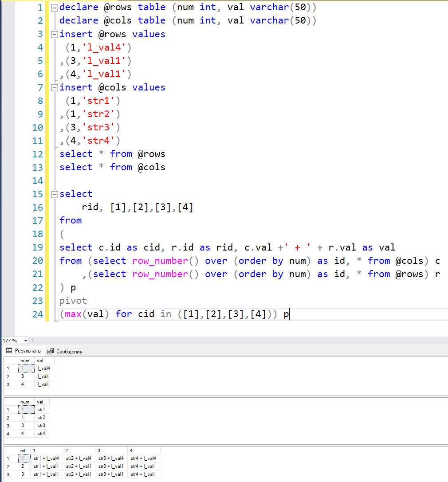448x482 pixels.
Task: Collapse the insert @rows values block
Action: click(x=54, y=34)
